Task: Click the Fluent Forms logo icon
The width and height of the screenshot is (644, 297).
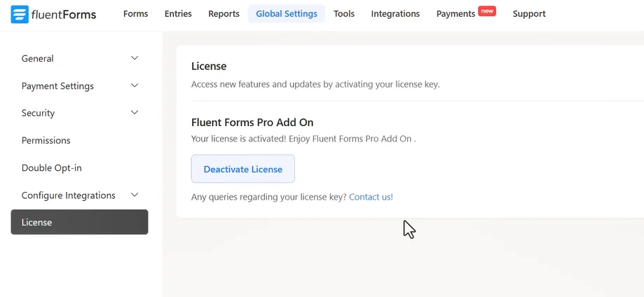Action: pyautogui.click(x=20, y=14)
